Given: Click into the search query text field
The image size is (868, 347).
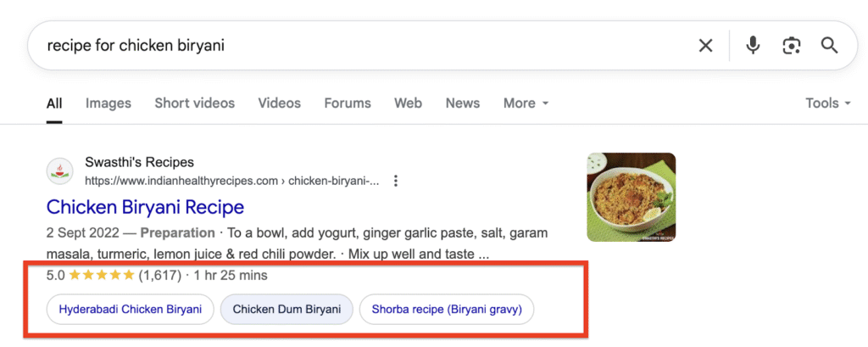Looking at the screenshot, I should pyautogui.click(x=339, y=46).
